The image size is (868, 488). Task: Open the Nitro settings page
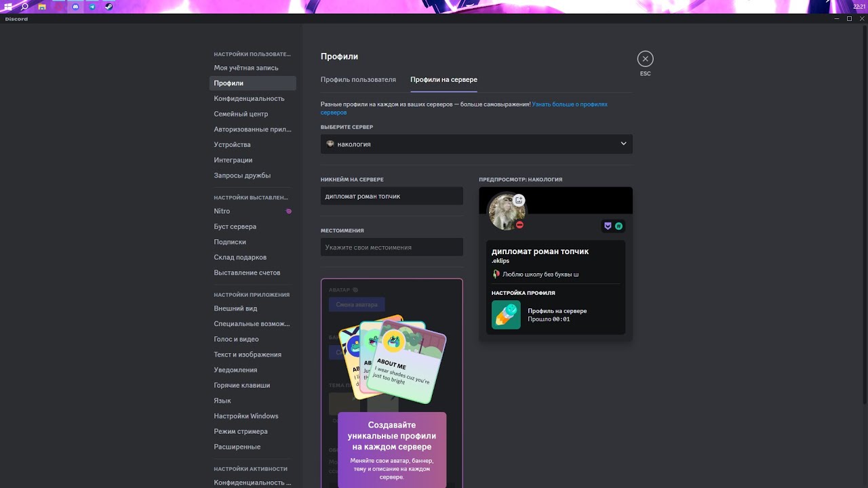pos(252,211)
